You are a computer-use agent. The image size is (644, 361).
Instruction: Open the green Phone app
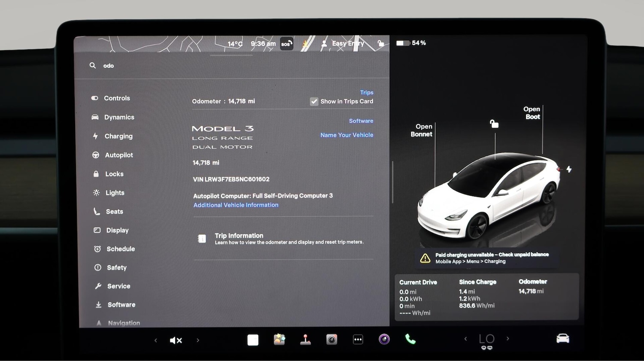tap(410, 340)
